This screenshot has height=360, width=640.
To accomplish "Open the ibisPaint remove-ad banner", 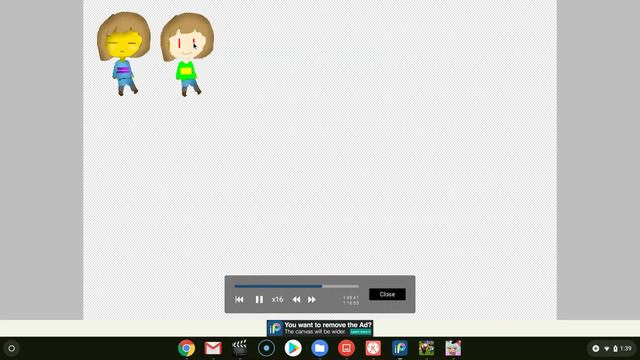I will click(320, 328).
